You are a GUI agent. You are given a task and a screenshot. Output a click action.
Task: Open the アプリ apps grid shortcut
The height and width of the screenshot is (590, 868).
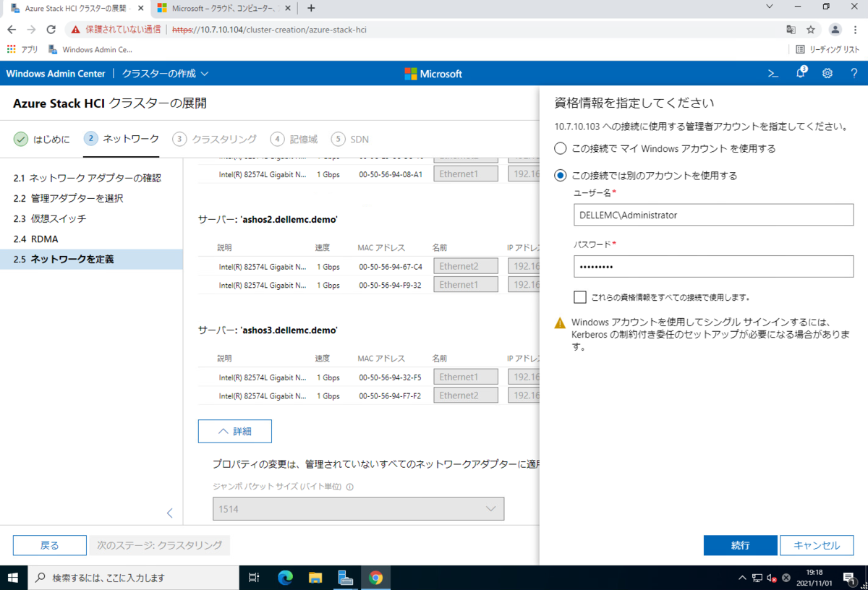(22, 49)
